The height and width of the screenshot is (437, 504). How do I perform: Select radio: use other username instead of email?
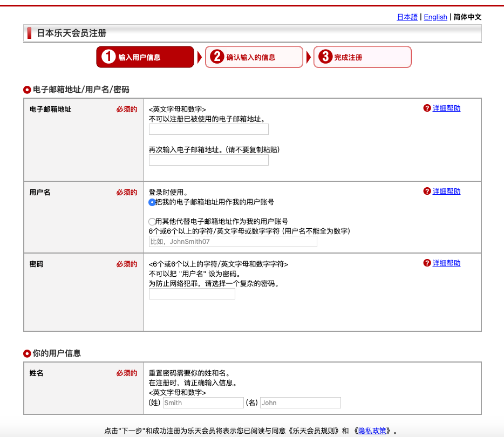tap(152, 222)
